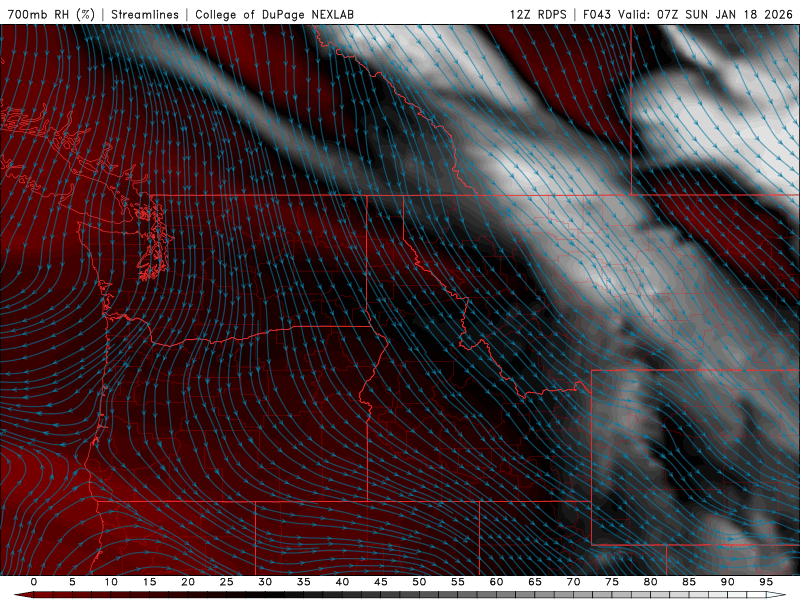Click the 15 label on the RH legend
This screenshot has width=800, height=600.
(149, 582)
